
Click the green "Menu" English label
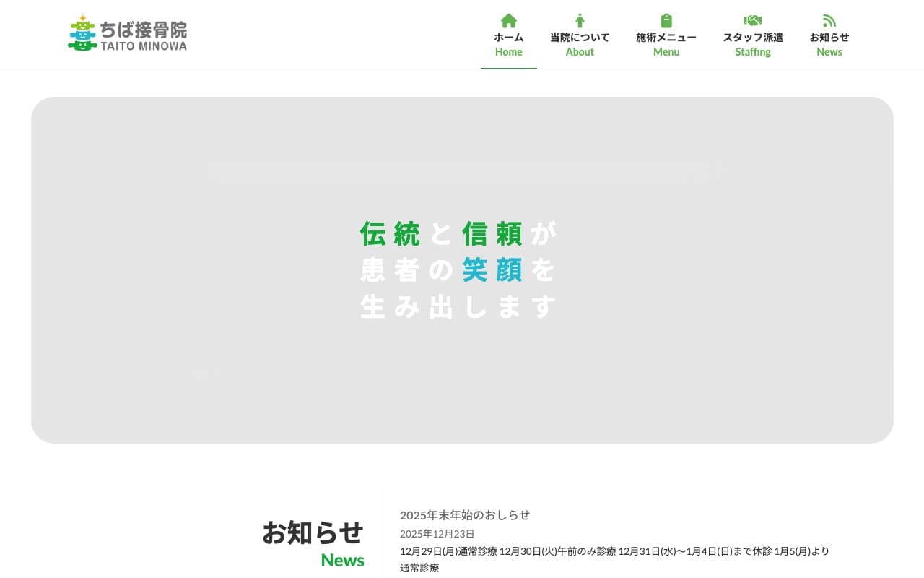point(666,52)
